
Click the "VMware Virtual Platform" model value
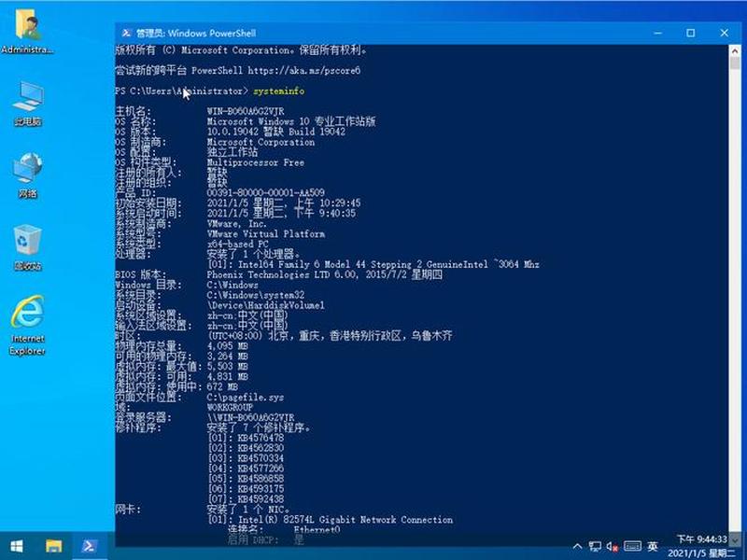[266, 234]
